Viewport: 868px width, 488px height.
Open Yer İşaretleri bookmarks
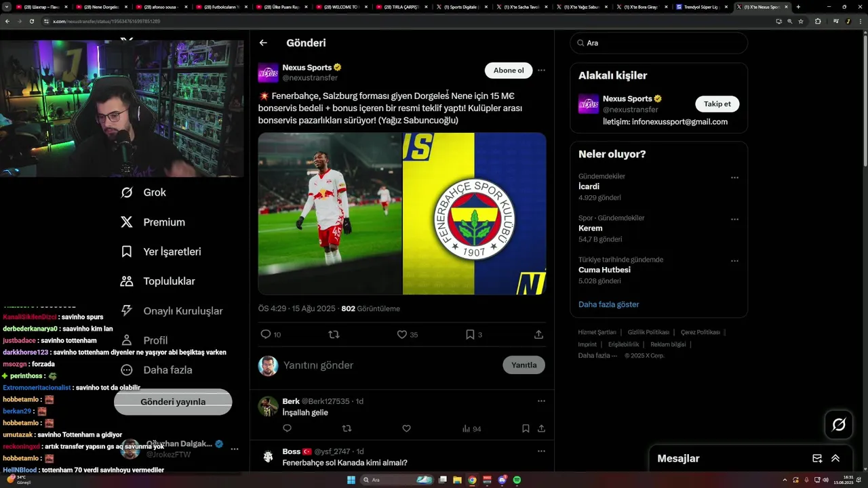pyautogui.click(x=161, y=251)
